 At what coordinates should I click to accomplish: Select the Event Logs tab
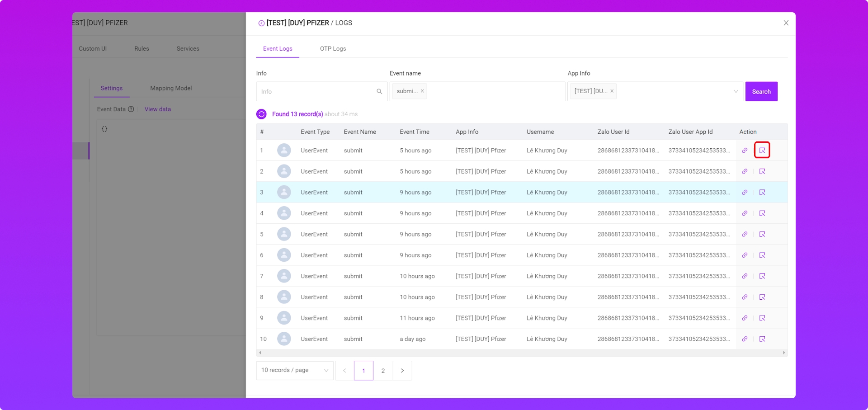pos(278,49)
